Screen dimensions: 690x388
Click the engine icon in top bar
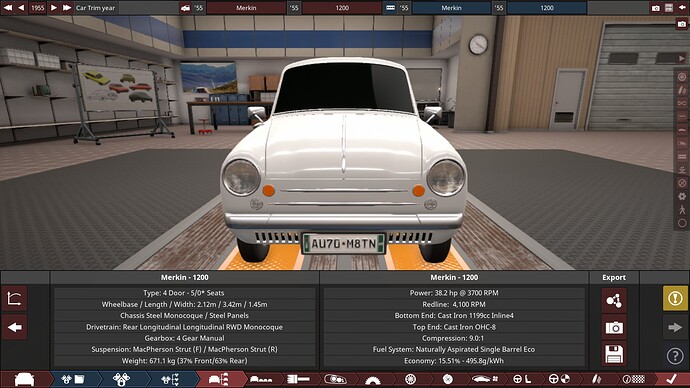click(x=390, y=8)
